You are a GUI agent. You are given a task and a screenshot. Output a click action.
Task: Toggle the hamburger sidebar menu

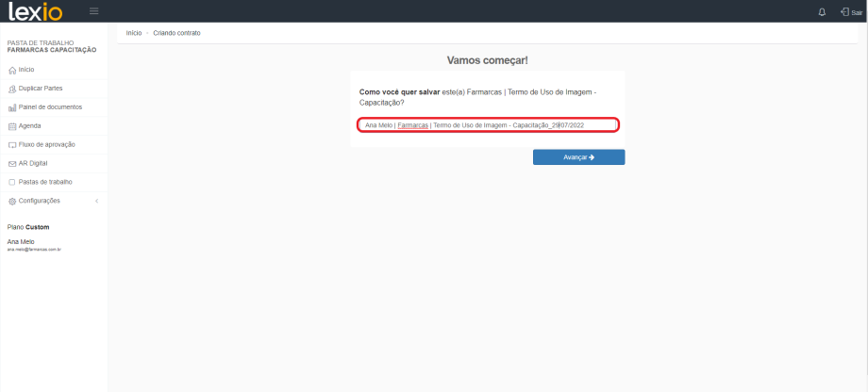pos(93,11)
